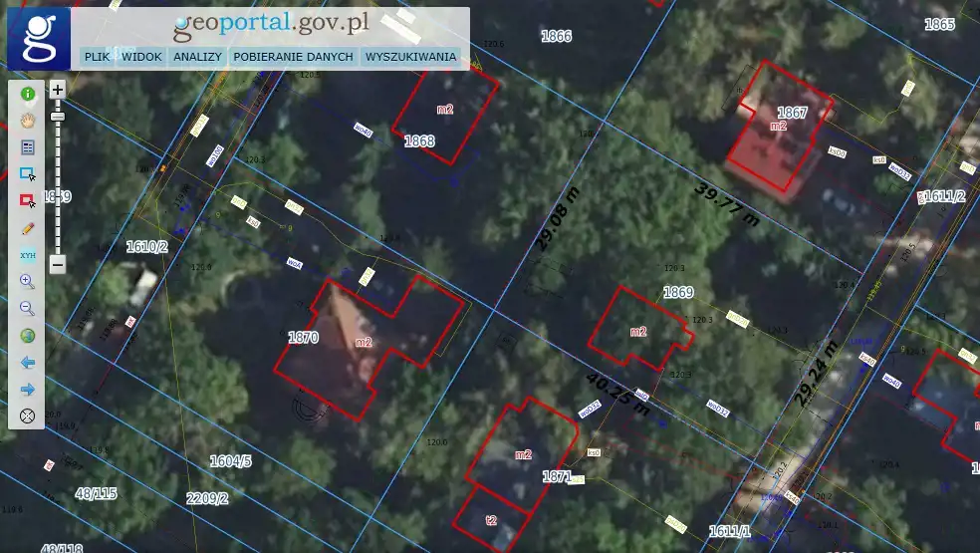Open the XYH coordinates tool
Image resolution: width=980 pixels, height=553 pixels.
coord(28,255)
